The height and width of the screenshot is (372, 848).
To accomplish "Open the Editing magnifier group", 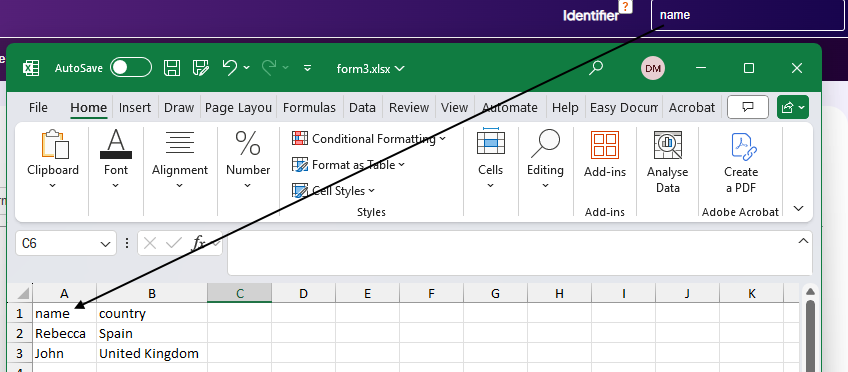I will 545,159.
